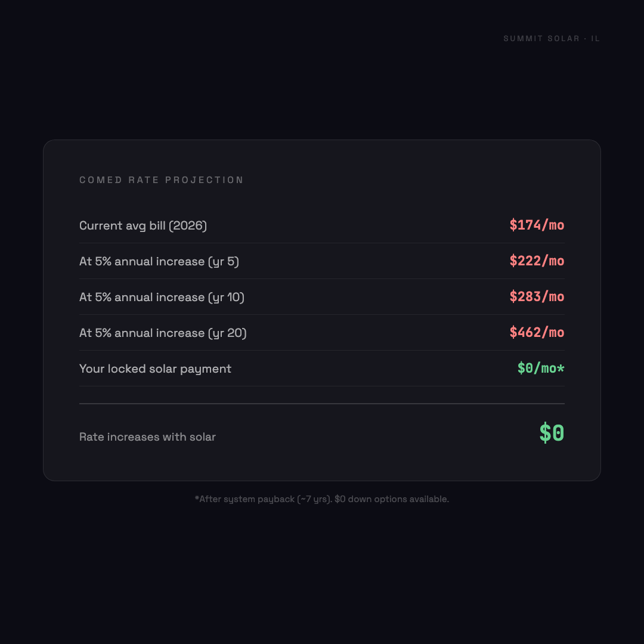This screenshot has height=644, width=644.
Task: Click the year 20 annual increase label
Action: (x=163, y=333)
